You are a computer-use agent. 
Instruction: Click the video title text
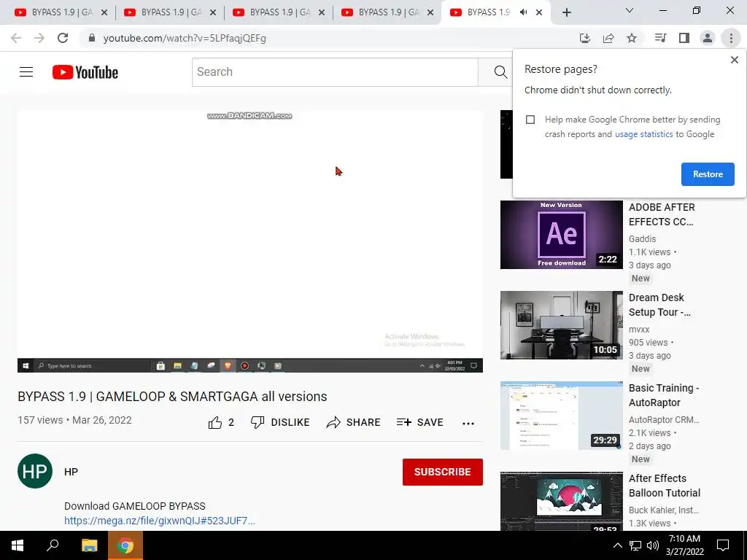point(172,397)
